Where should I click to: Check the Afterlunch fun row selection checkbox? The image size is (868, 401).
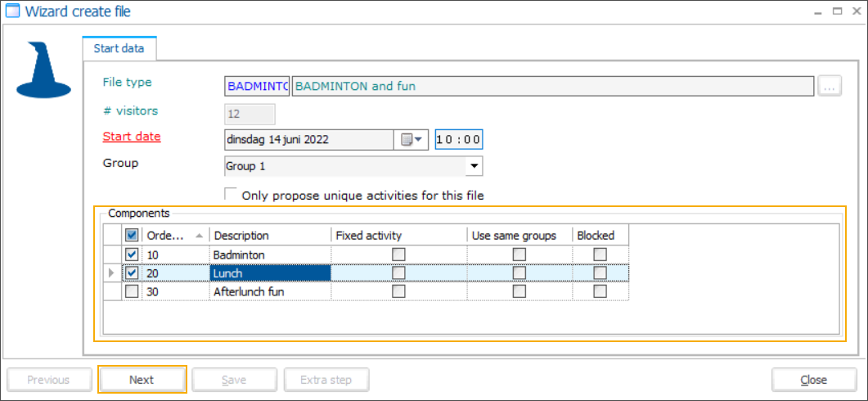132,291
